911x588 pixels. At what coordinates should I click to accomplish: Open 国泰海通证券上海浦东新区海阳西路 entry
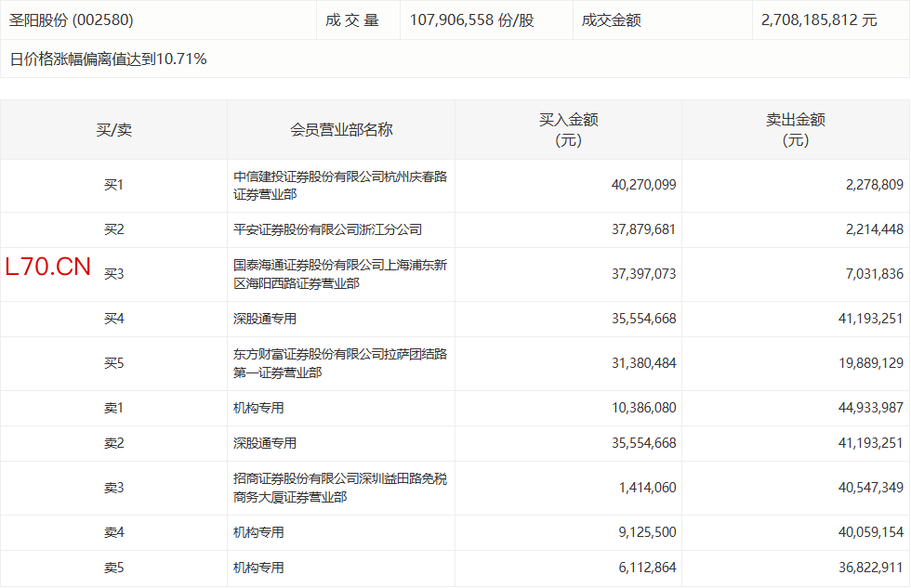pos(339,274)
